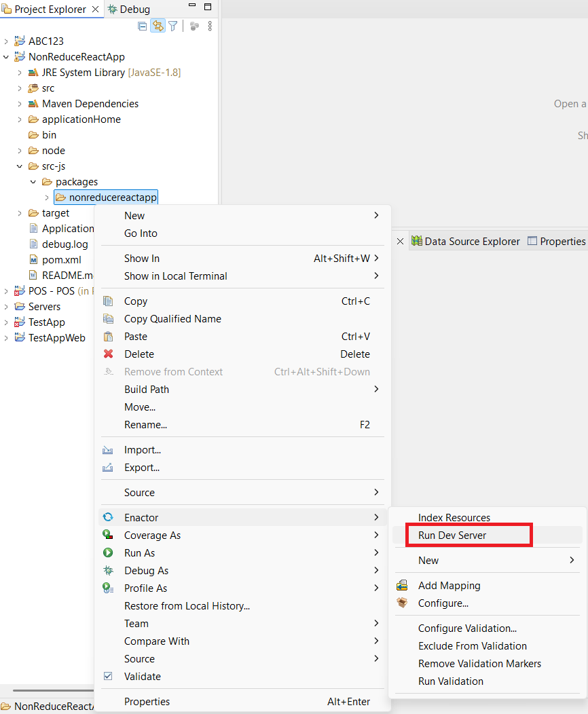Image resolution: width=588 pixels, height=714 pixels.
Task: Click the red Delete icon
Action: point(109,354)
